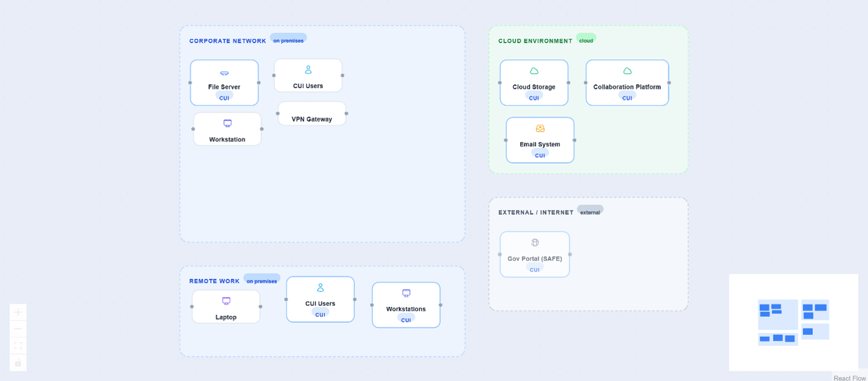The width and height of the screenshot is (868, 381).
Task: Select the Laptop node label
Action: tap(226, 317)
